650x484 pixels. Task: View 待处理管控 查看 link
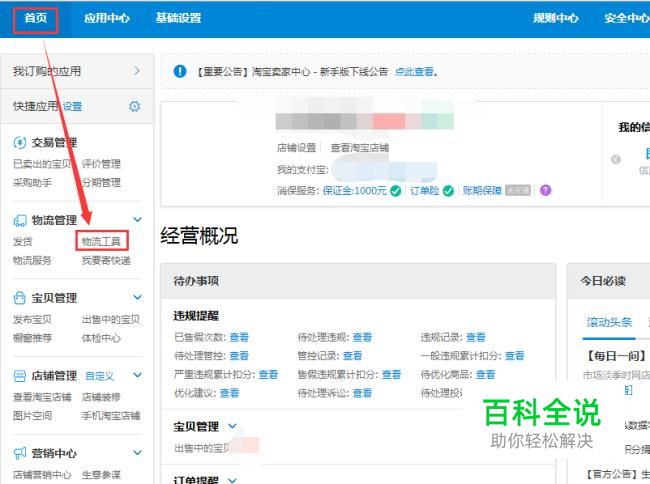pyautogui.click(x=239, y=356)
